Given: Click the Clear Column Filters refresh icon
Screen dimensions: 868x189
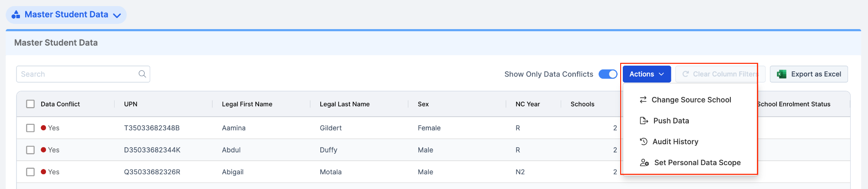Looking at the screenshot, I should pos(686,74).
